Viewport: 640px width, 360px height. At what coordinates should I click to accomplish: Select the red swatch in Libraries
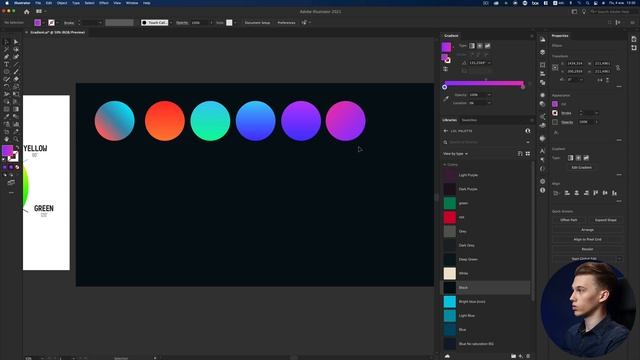coord(449,217)
